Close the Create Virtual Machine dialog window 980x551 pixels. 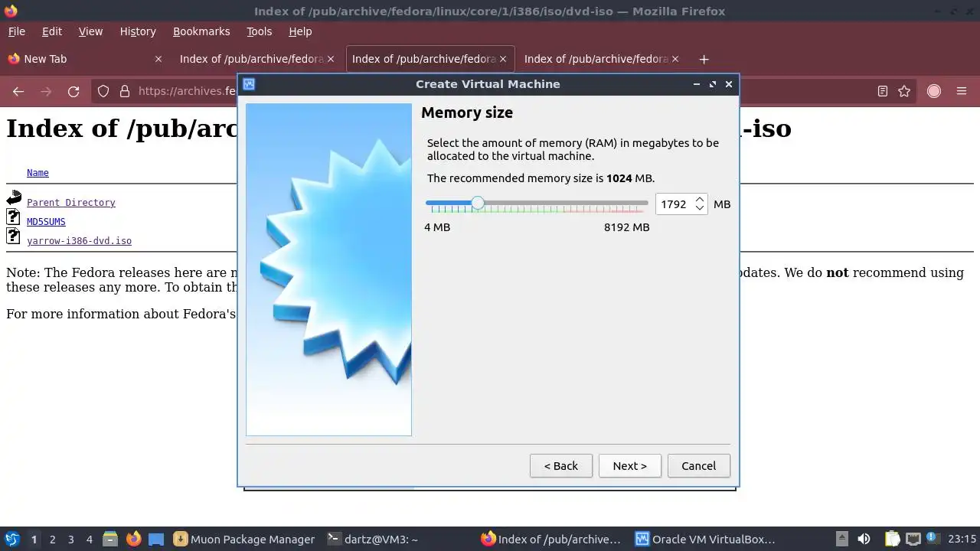pyautogui.click(x=729, y=84)
